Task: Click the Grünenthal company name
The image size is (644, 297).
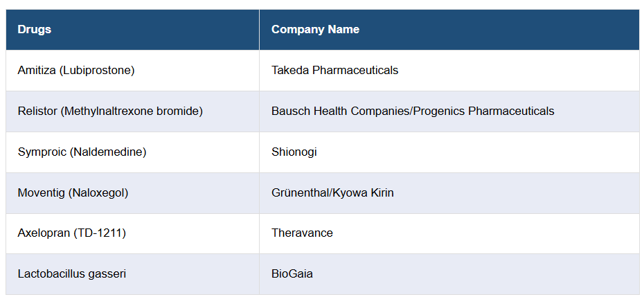Action: click(301, 193)
